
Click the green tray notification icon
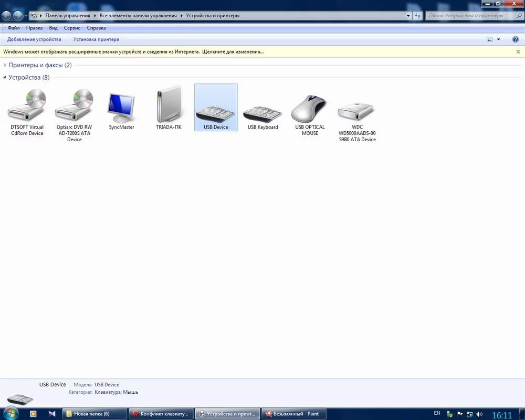pyautogui.click(x=450, y=414)
